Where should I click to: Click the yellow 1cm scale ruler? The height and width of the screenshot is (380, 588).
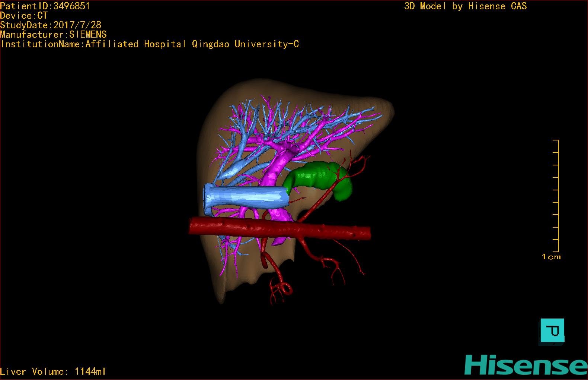[x=556, y=196]
